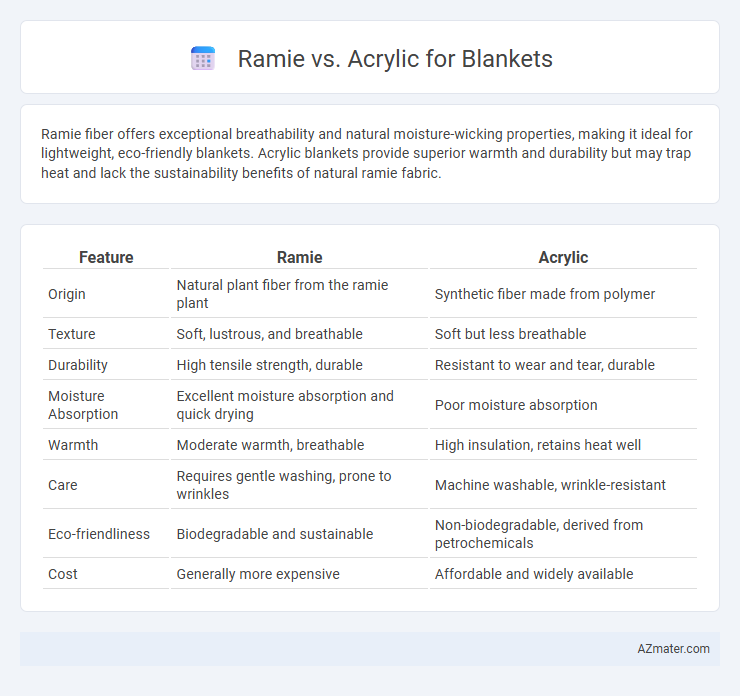Click 'Machine washable, wrinkle-resistant' cell

coord(563,485)
